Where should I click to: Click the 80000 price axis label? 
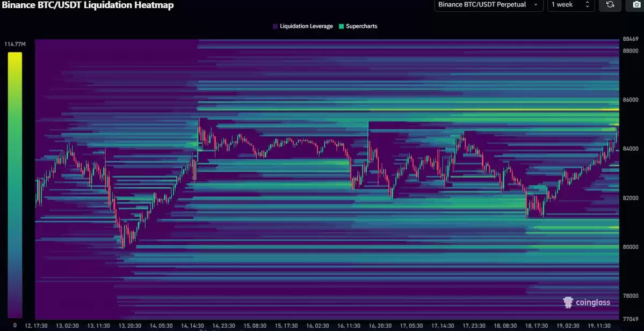(631, 247)
